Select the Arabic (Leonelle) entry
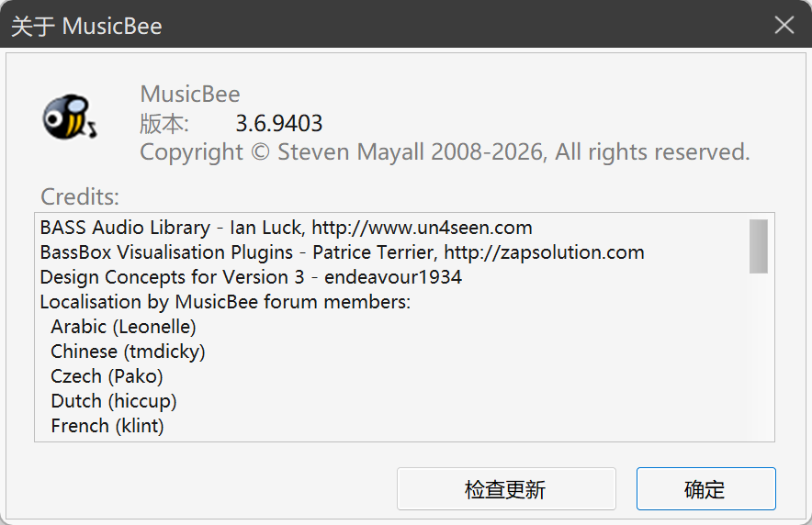Image resolution: width=812 pixels, height=525 pixels. (123, 327)
